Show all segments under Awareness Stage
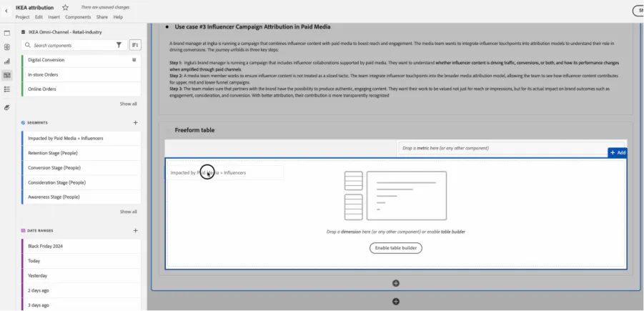644x311 pixels. tap(128, 212)
